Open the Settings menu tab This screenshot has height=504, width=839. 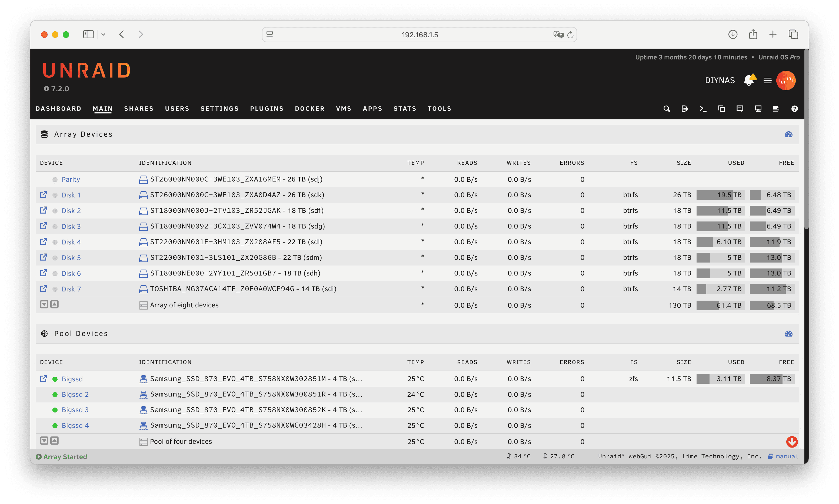coord(219,109)
